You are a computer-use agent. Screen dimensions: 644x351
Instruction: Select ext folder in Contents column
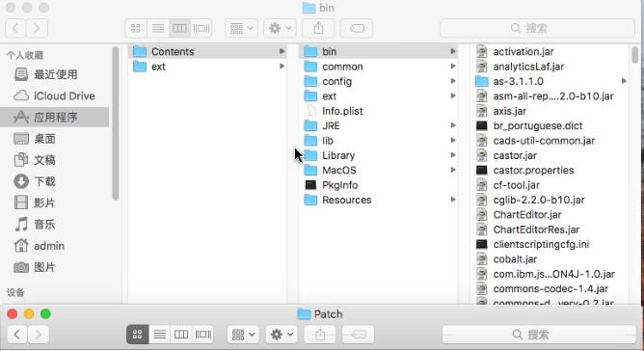[x=379, y=95]
